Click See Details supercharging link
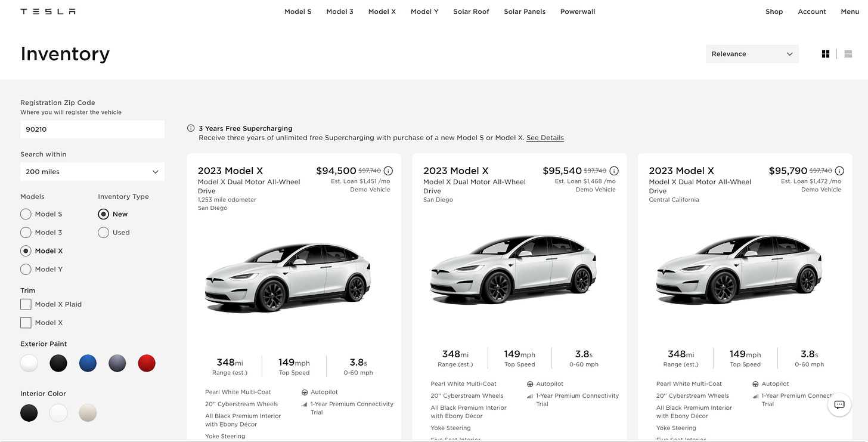 coord(545,138)
